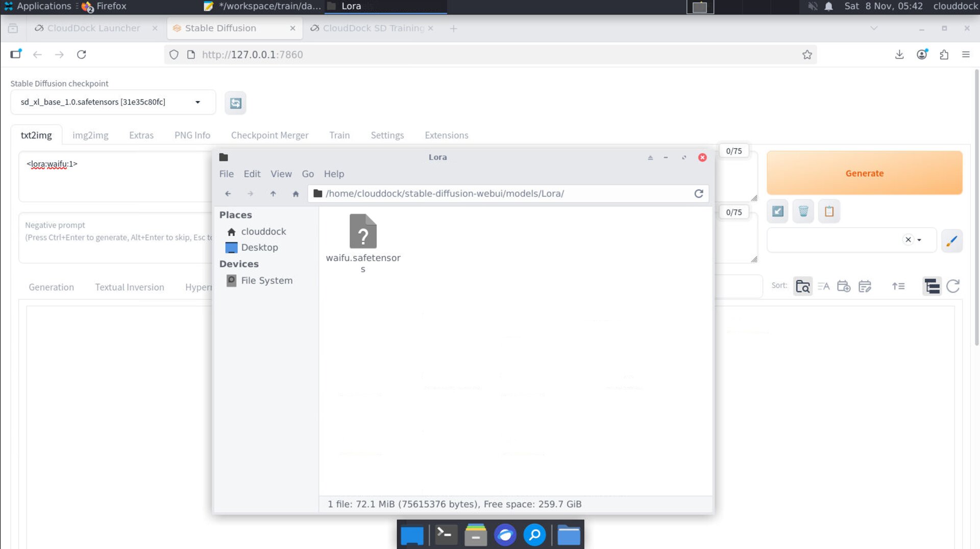Click the refresh checkpoint list icon
Image resolution: width=980 pixels, height=549 pixels.
pos(235,103)
